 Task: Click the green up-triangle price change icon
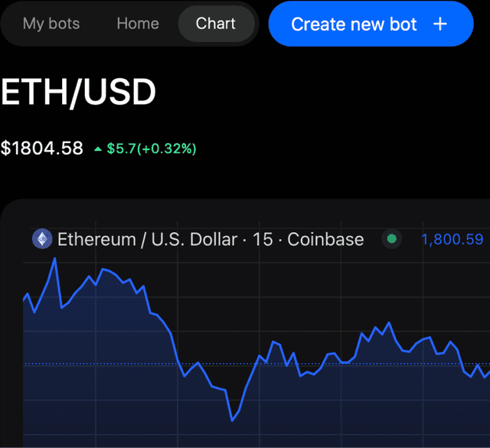coord(97,149)
